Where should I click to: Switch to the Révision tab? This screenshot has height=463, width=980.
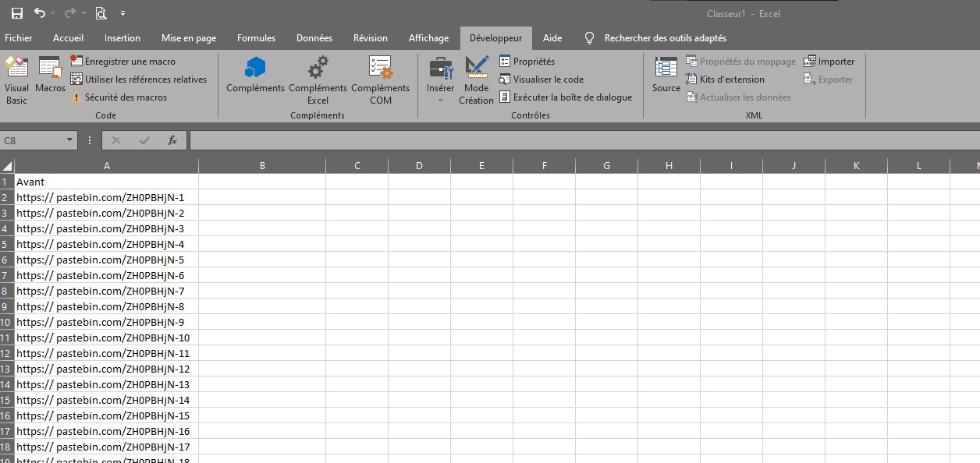point(371,38)
